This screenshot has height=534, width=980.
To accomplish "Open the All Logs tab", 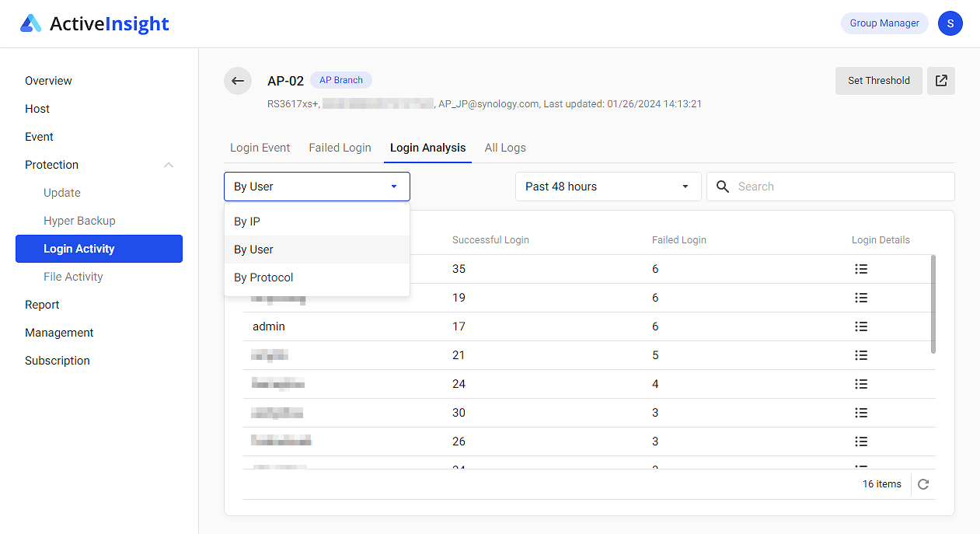I will coord(504,148).
